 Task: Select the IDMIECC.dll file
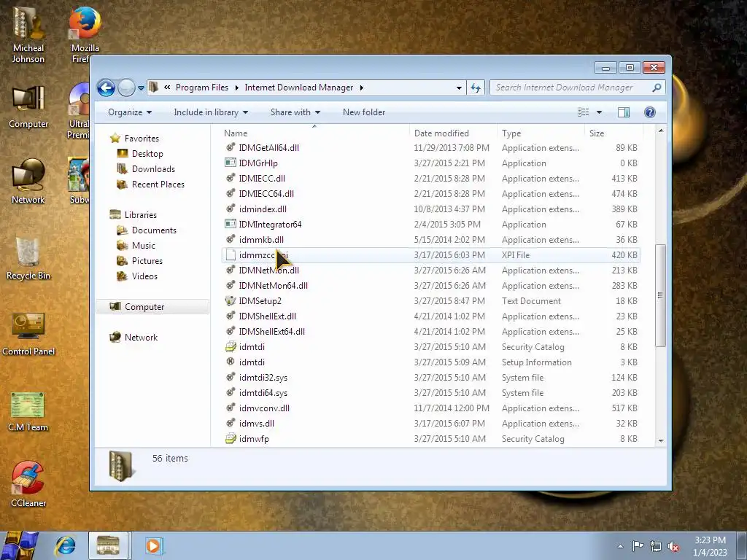pos(262,179)
